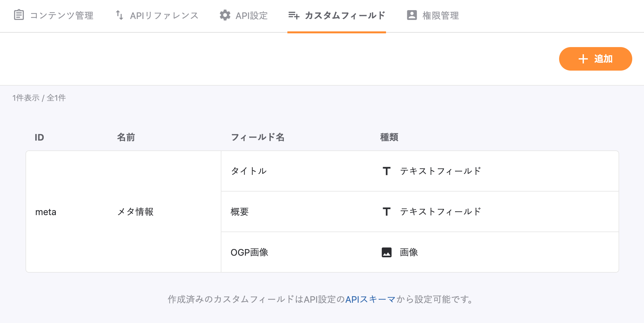Follow the APIスキーマ link
The image size is (644, 323).
coord(370,299)
